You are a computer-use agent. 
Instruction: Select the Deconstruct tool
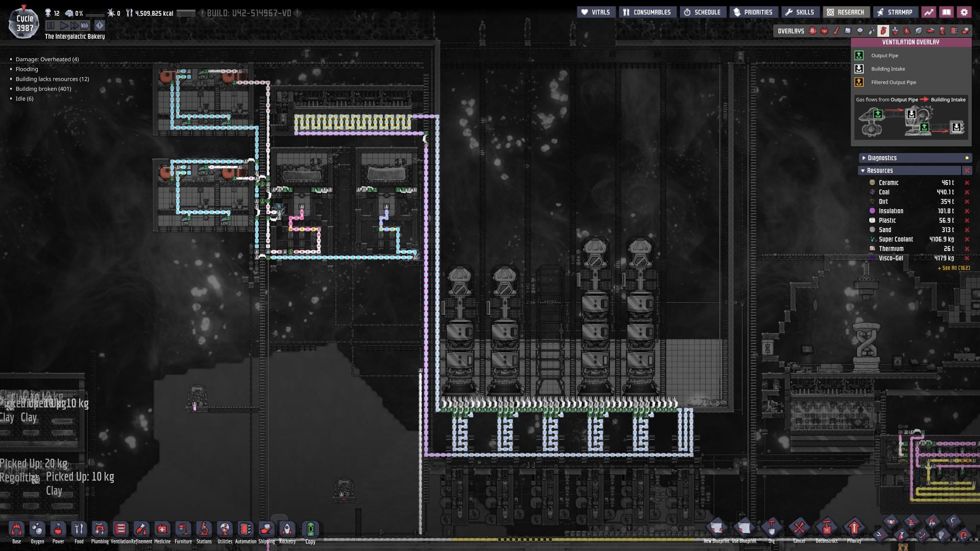pyautogui.click(x=826, y=528)
